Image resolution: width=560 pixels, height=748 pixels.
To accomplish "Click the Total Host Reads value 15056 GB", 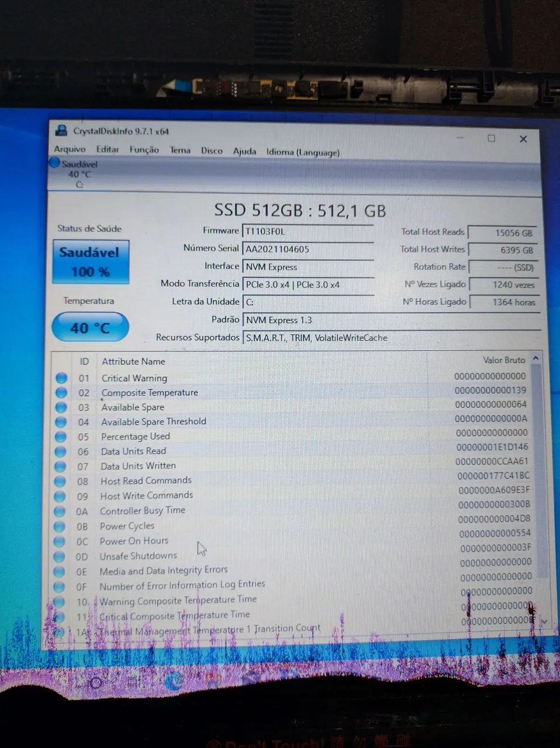I will 503,233.
